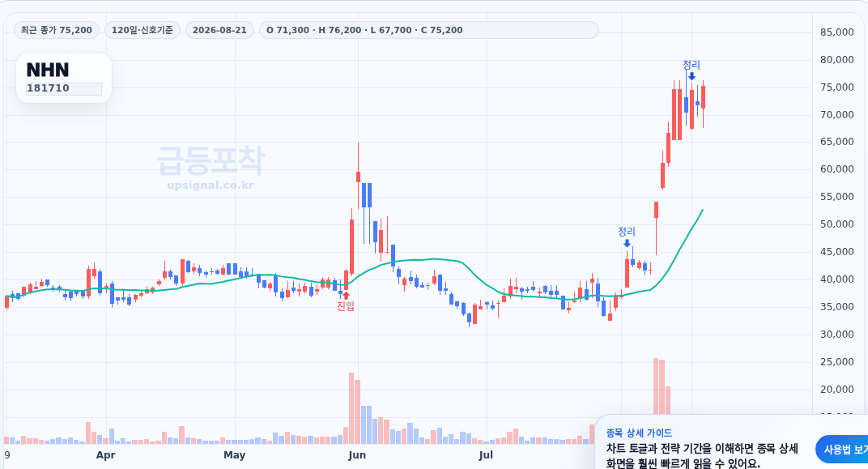The height and width of the screenshot is (469, 868).
Task: Click the guide text starting 차트 토글과
Action: pos(702,456)
